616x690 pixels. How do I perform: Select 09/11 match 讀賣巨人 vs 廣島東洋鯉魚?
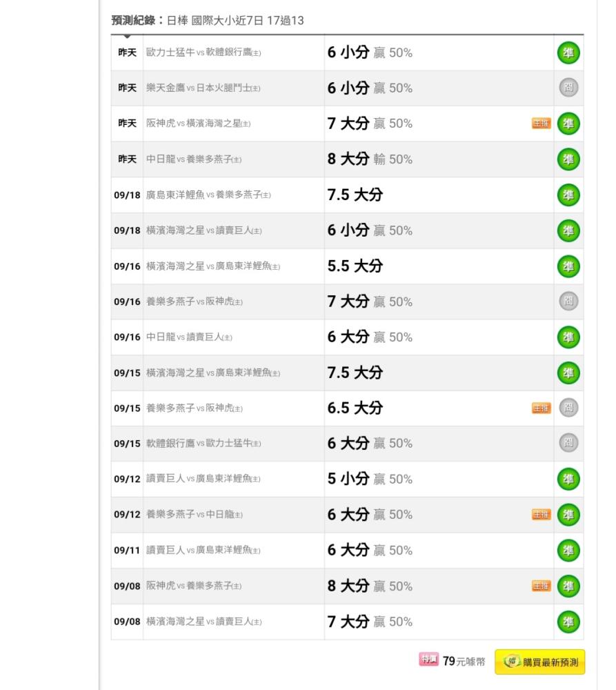(x=203, y=550)
